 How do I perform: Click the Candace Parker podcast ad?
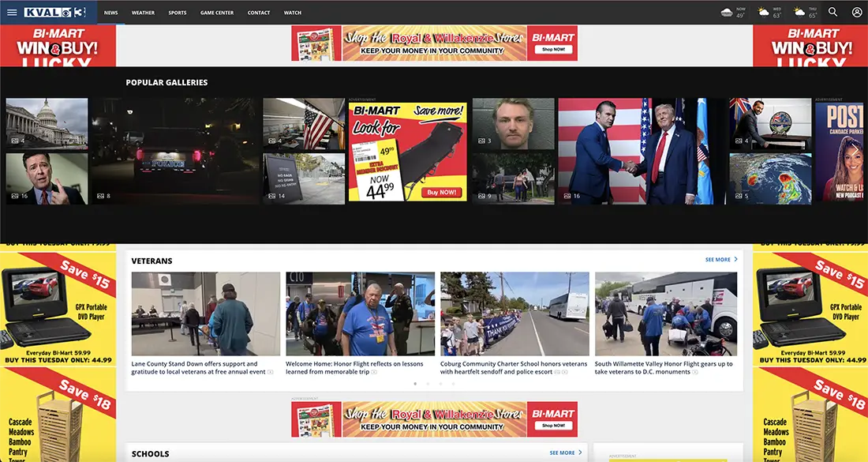[841, 151]
